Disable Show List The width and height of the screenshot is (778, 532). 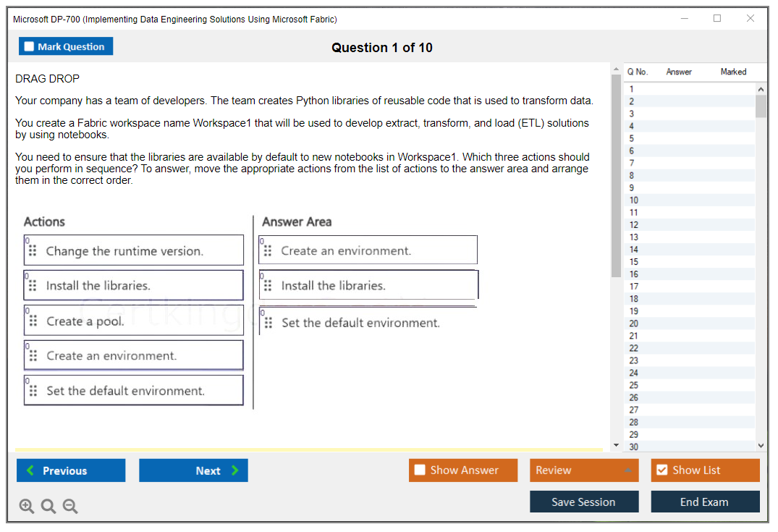(663, 470)
